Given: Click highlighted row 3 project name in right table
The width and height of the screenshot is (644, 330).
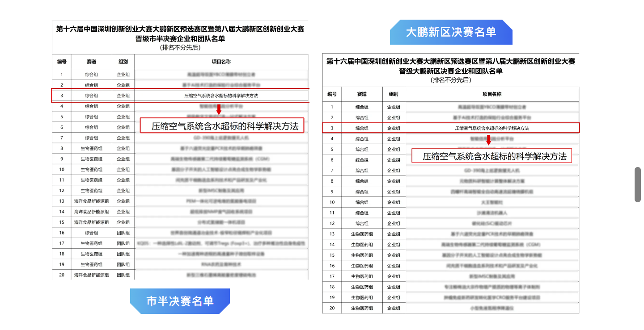Looking at the screenshot, I should tap(491, 128).
